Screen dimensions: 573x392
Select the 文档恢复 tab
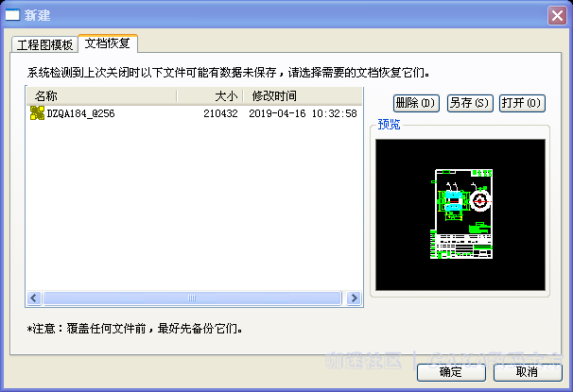tap(108, 43)
